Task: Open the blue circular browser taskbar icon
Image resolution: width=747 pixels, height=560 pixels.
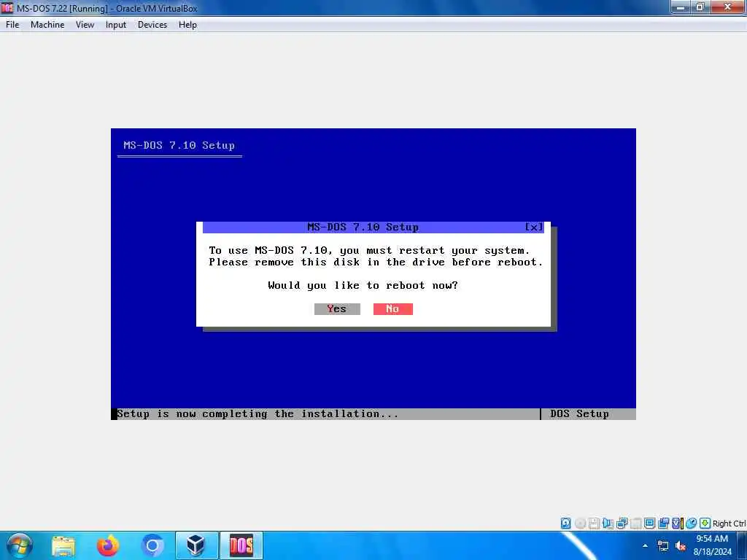Action: pyautogui.click(x=152, y=545)
